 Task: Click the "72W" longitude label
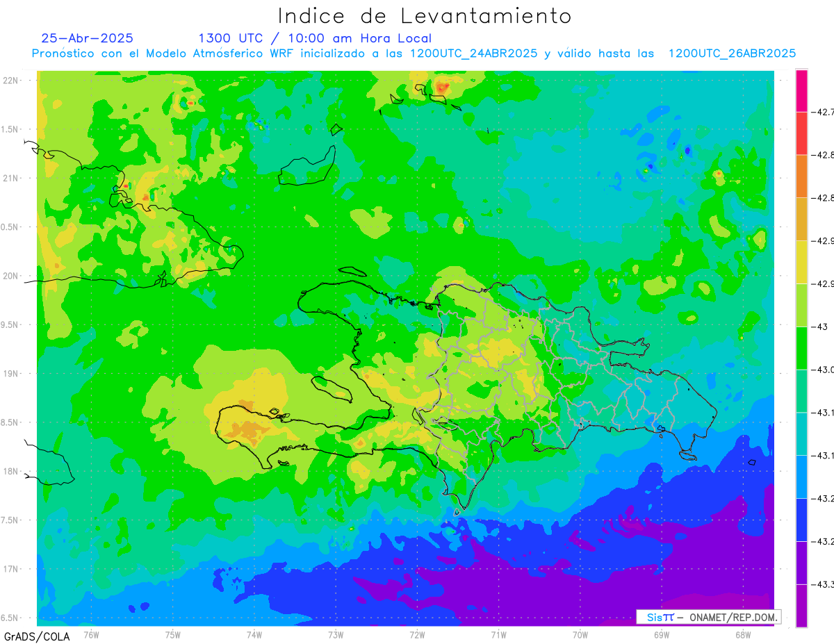(x=417, y=634)
